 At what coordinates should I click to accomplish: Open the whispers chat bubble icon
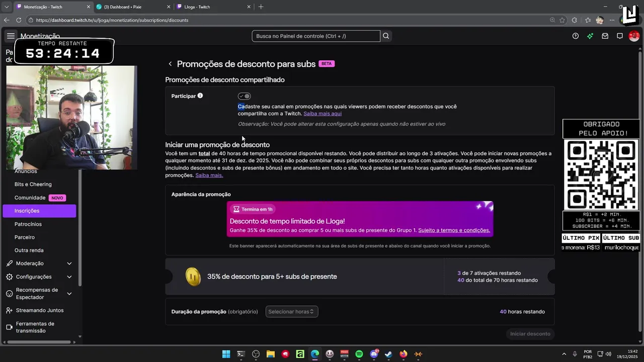[x=620, y=36]
